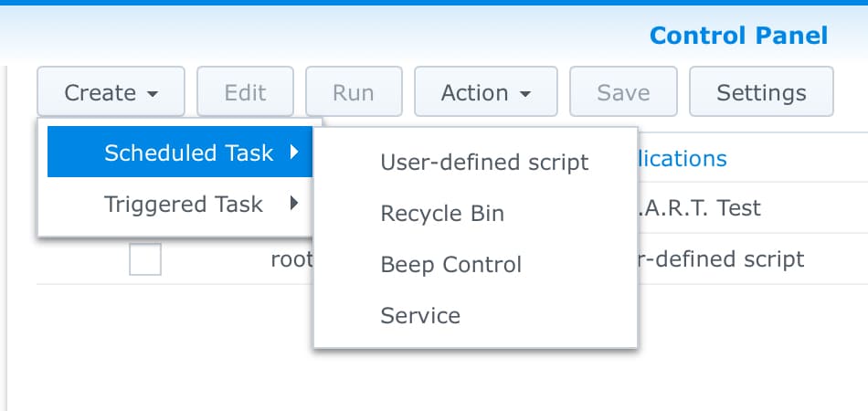Click the disabled Edit button
The image size is (868, 411).
(245, 92)
